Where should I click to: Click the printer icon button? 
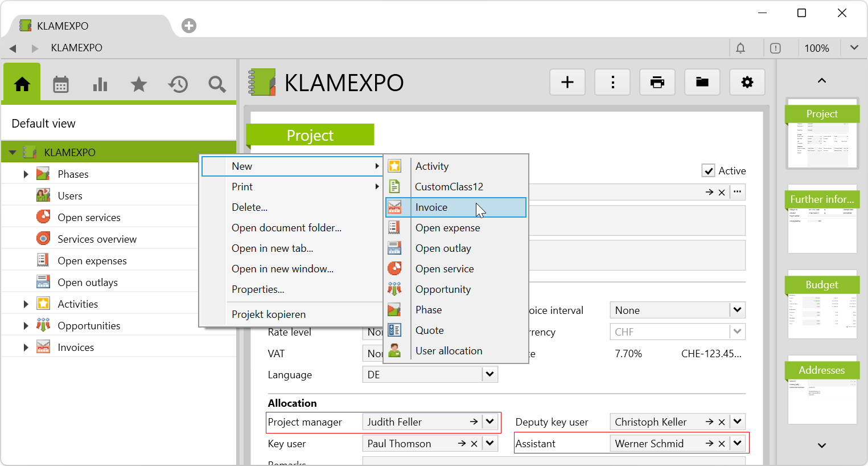click(x=657, y=83)
